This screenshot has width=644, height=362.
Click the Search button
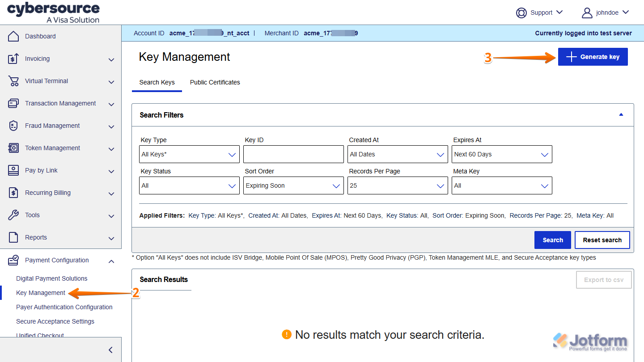coord(553,240)
